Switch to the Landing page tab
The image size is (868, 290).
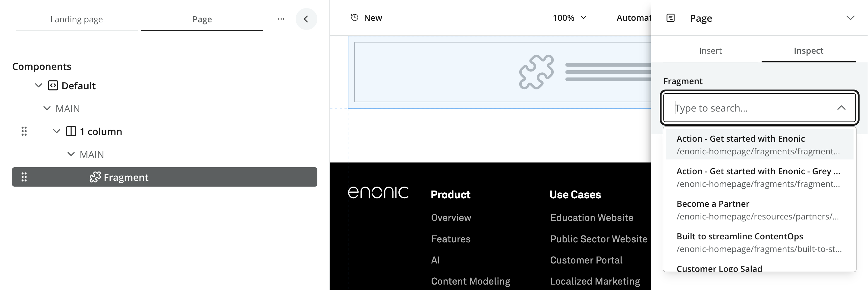click(x=77, y=19)
